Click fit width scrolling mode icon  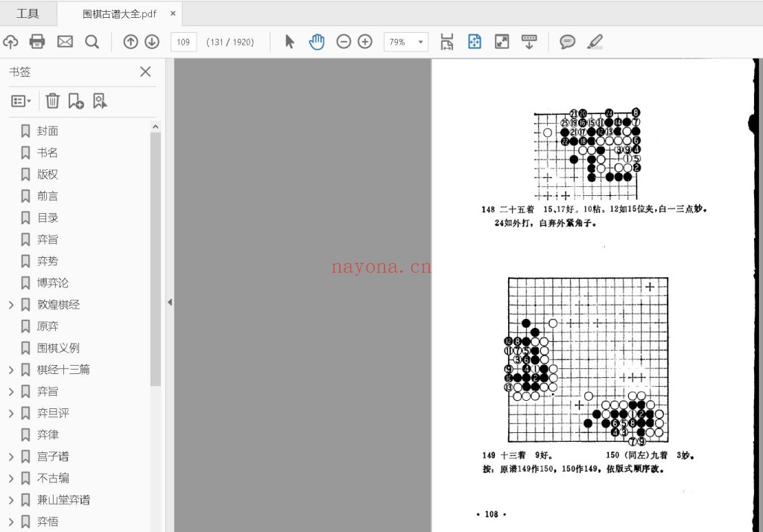point(447,42)
